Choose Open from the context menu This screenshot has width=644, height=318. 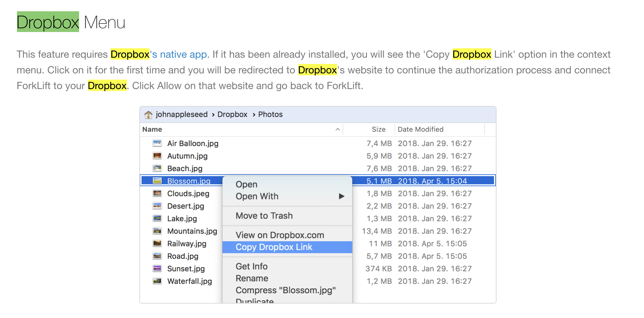247,184
